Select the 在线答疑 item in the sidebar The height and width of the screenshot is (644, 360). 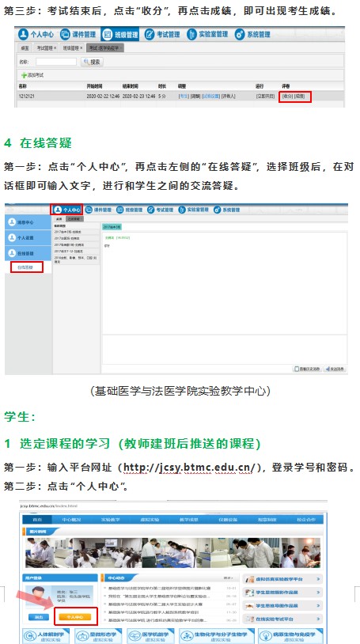(x=25, y=267)
